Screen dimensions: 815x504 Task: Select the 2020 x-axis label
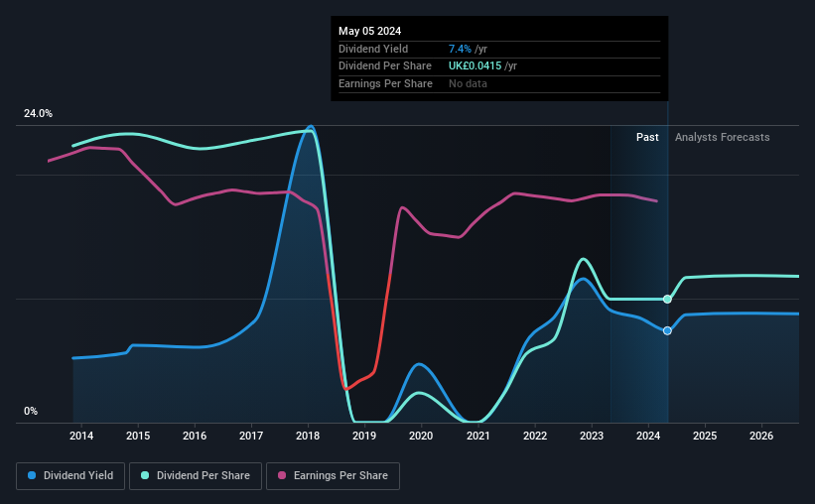421,436
